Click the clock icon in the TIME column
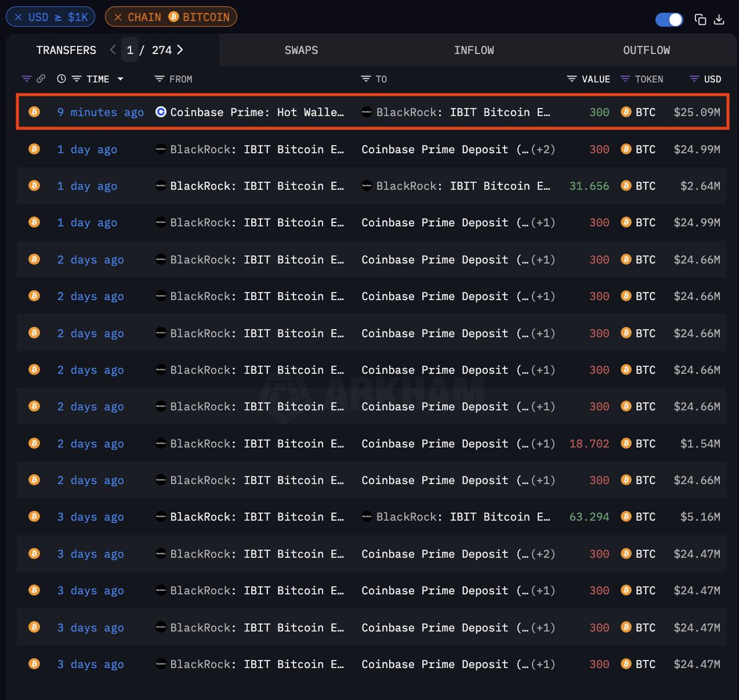The width and height of the screenshot is (739, 700). click(60, 79)
